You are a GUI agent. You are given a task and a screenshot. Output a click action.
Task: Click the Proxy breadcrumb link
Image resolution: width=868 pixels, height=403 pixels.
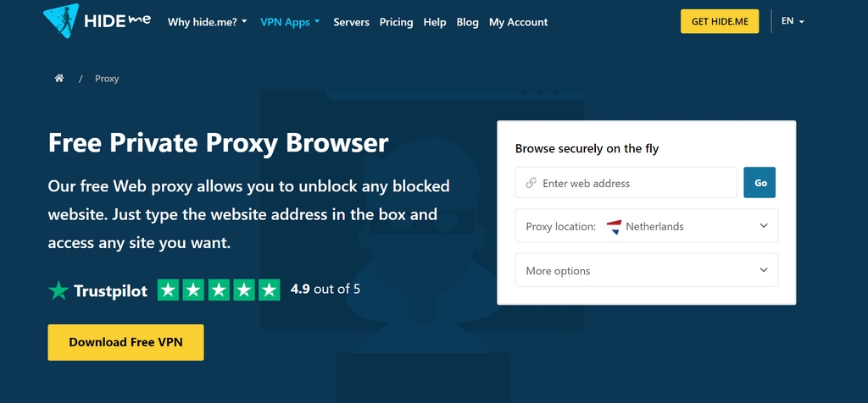click(x=107, y=79)
